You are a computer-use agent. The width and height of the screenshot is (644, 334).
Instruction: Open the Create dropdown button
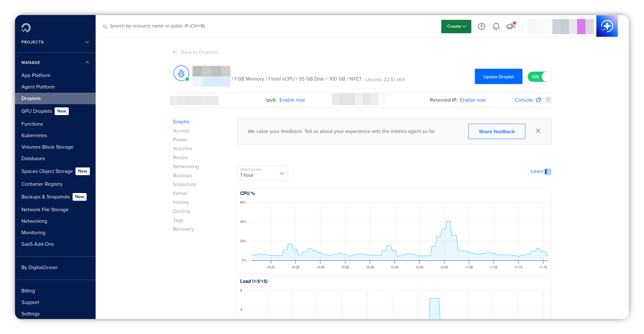tap(456, 27)
